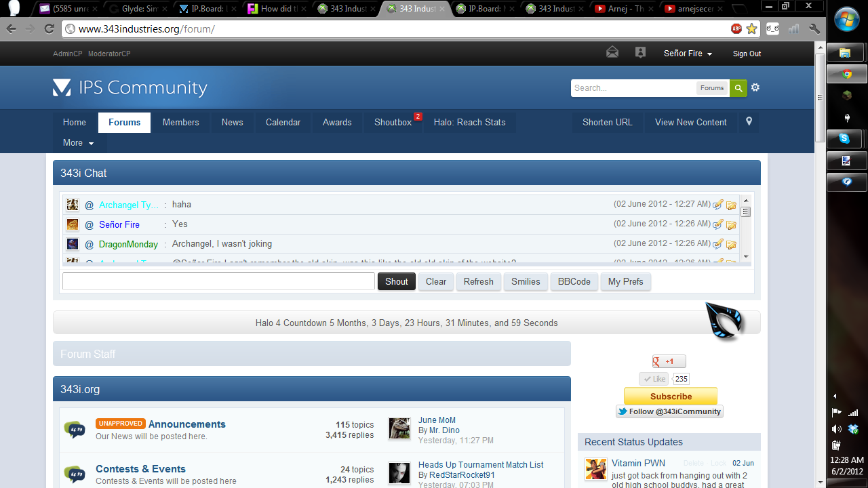
Task: Click the Sign Out link
Action: [x=747, y=54]
